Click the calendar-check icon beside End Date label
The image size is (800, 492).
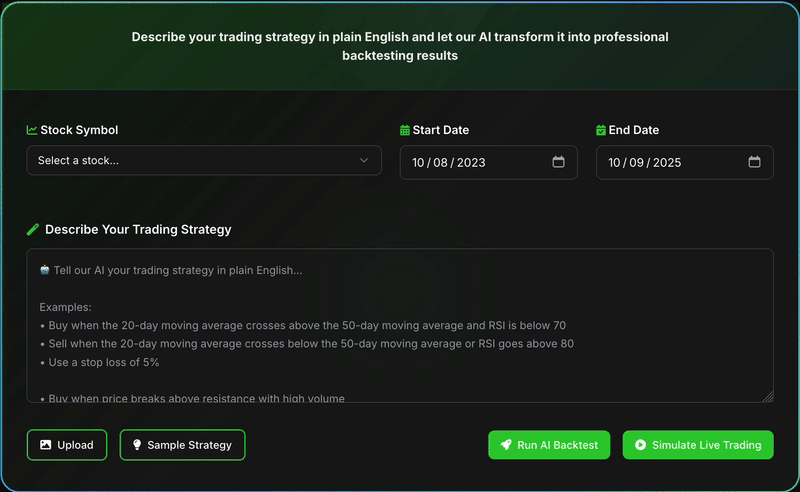pyautogui.click(x=601, y=130)
